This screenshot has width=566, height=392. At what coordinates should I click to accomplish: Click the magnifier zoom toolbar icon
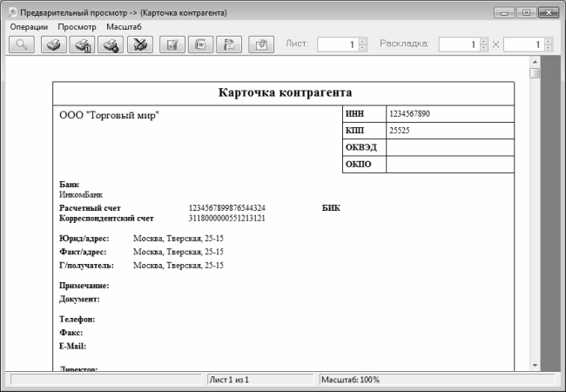(21, 44)
